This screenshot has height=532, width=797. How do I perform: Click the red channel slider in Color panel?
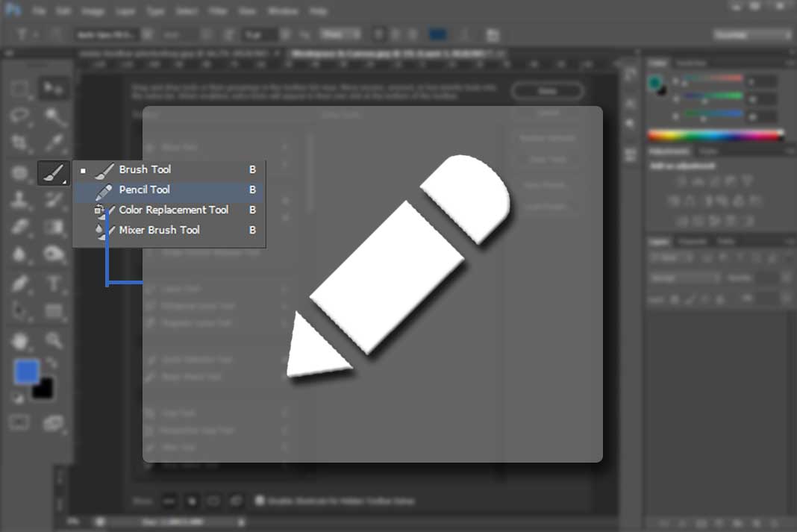(713, 80)
